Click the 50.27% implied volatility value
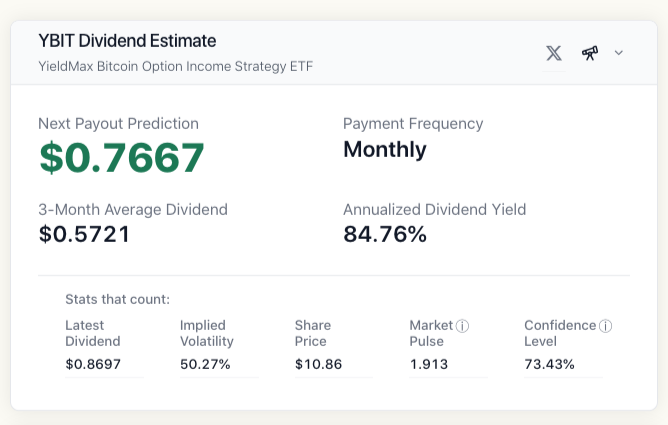668x425 pixels. (x=205, y=364)
